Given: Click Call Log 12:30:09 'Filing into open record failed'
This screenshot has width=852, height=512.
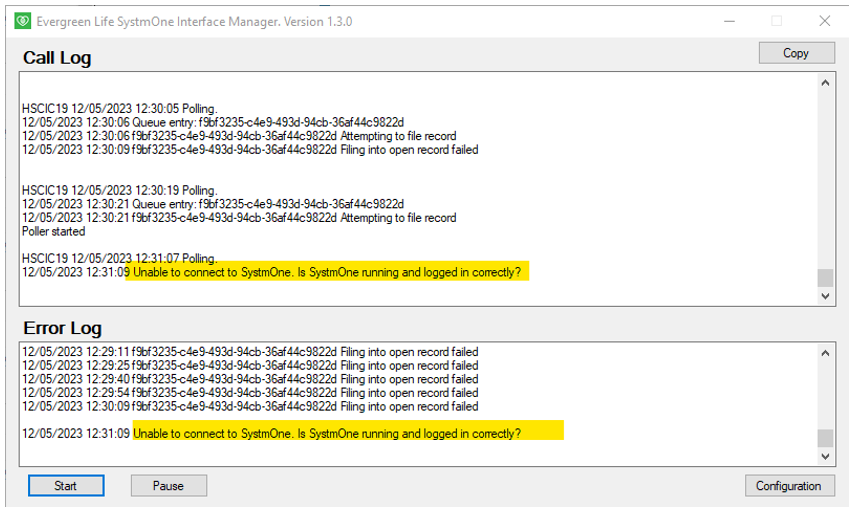Looking at the screenshot, I should [250, 149].
